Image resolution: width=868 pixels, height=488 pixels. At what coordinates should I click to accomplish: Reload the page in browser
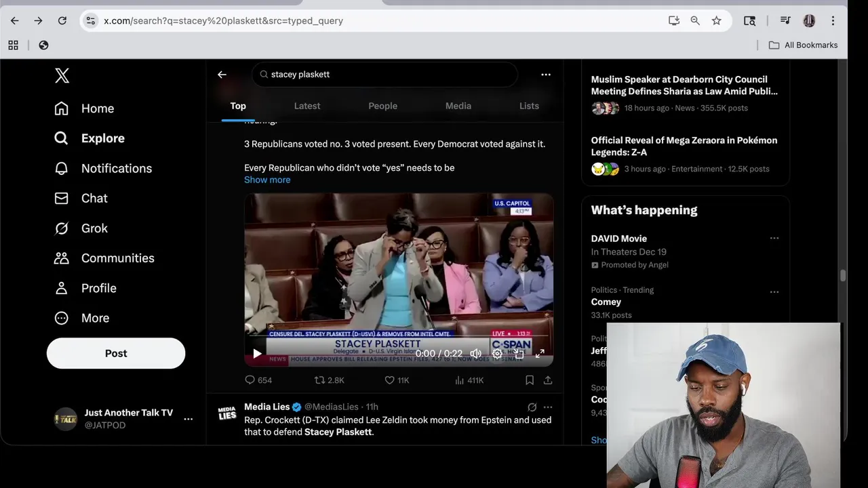pyautogui.click(x=62, y=21)
